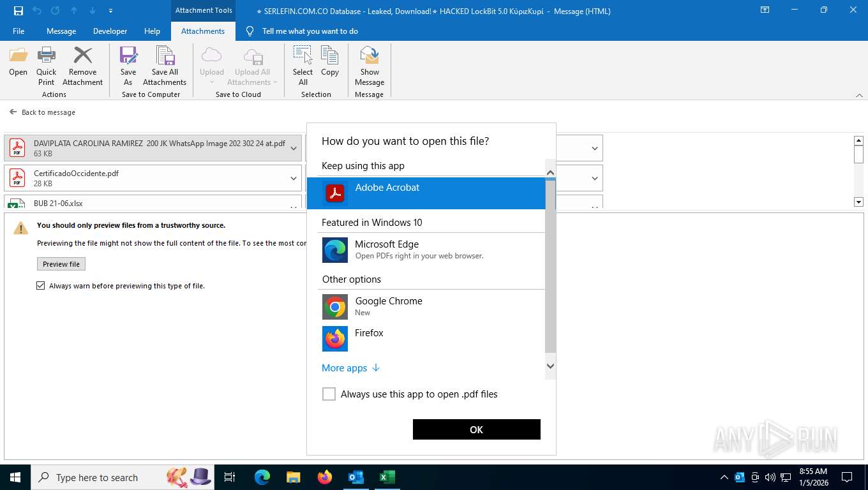Click OK in the open-with dialog
868x490 pixels.
coord(477,429)
